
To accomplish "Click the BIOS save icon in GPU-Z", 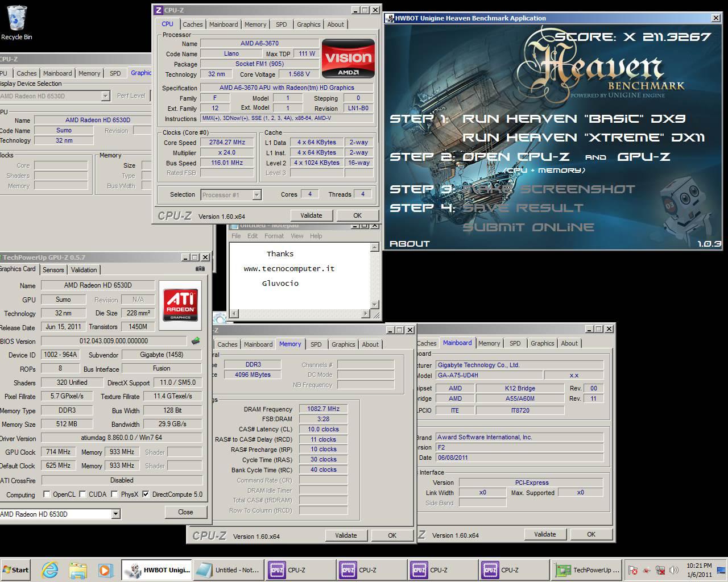I will (x=196, y=341).
